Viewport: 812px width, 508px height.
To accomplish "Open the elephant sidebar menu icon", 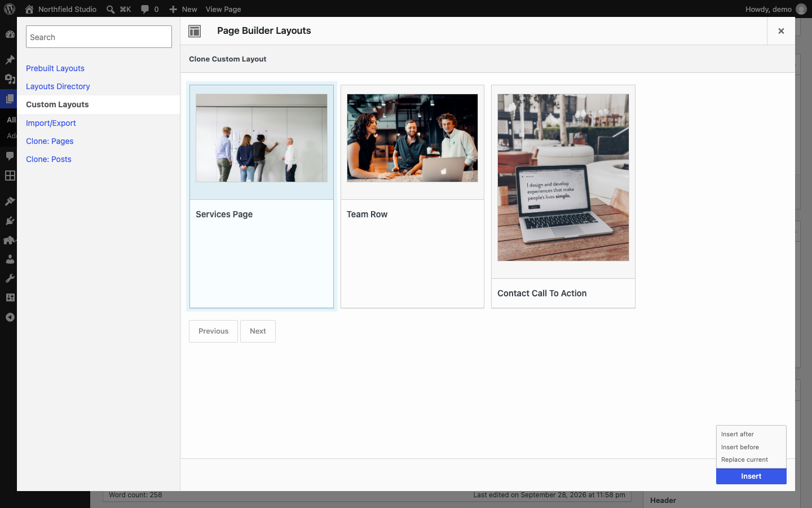I will (10, 240).
